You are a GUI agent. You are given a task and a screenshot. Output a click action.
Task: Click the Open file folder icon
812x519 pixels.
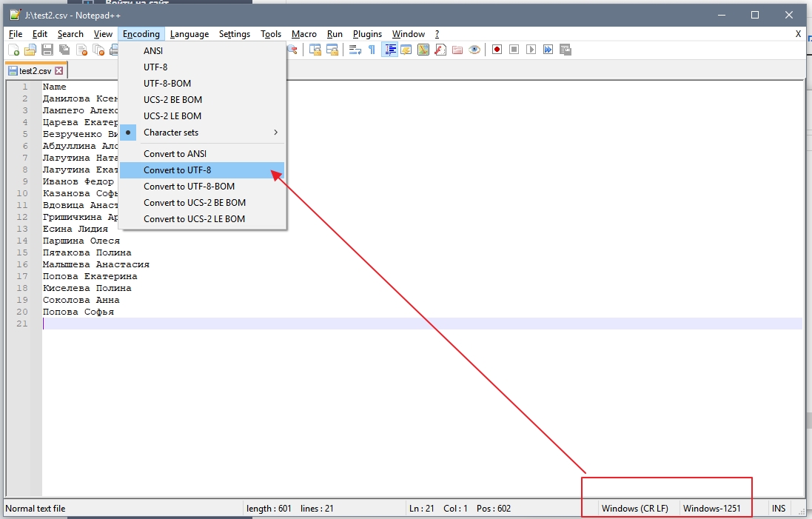tap(30, 50)
